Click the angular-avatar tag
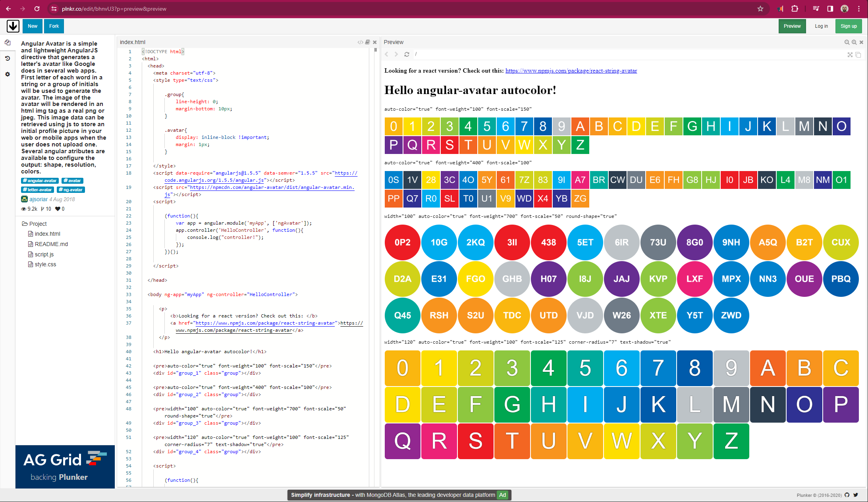The height and width of the screenshot is (502, 868). 40,181
